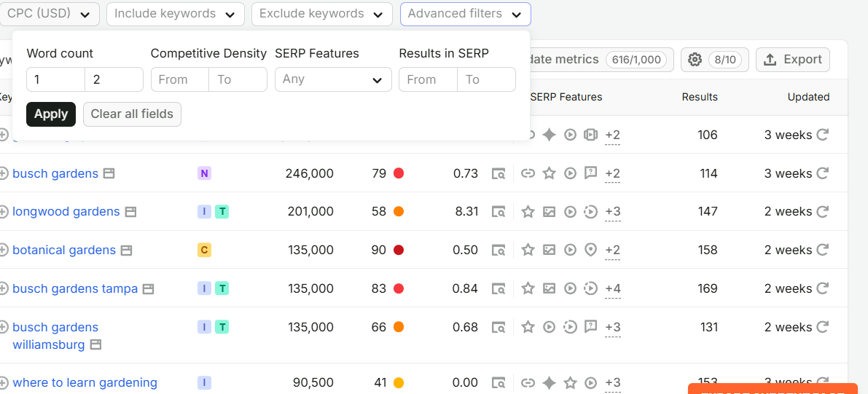Click the image pack icon in longwood gardens row
Screen dimensions: 868x394
[549, 211]
